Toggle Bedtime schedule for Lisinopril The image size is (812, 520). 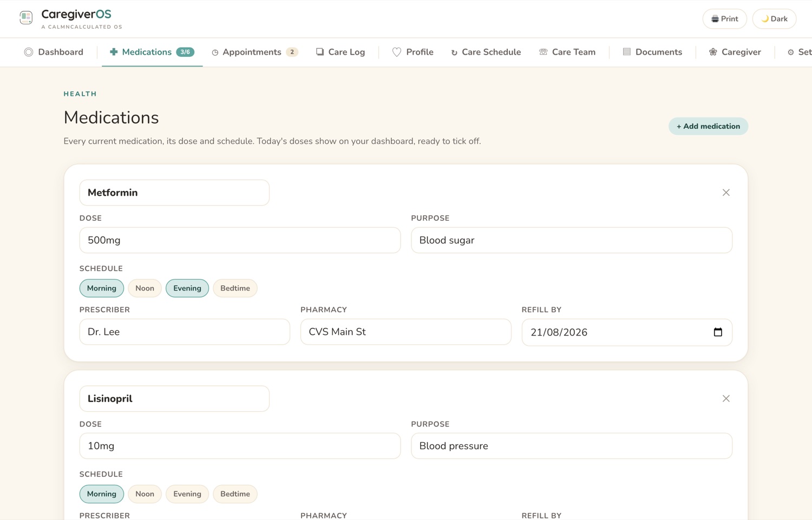(x=235, y=494)
